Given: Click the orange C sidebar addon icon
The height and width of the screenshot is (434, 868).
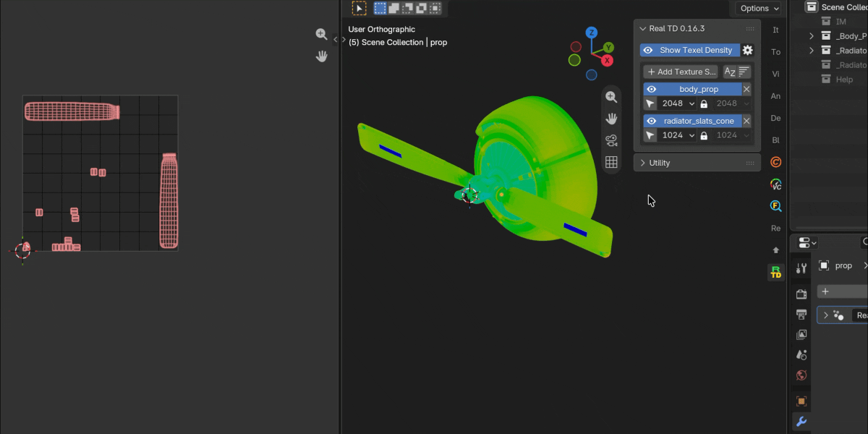Looking at the screenshot, I should coord(775,162).
